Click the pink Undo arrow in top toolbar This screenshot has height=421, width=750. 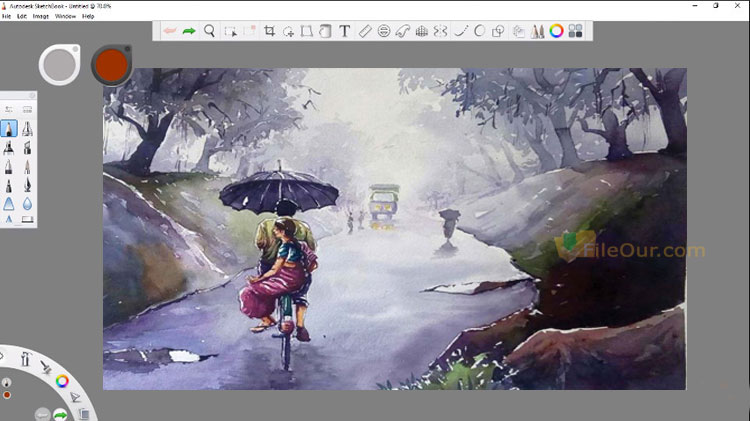(170, 31)
